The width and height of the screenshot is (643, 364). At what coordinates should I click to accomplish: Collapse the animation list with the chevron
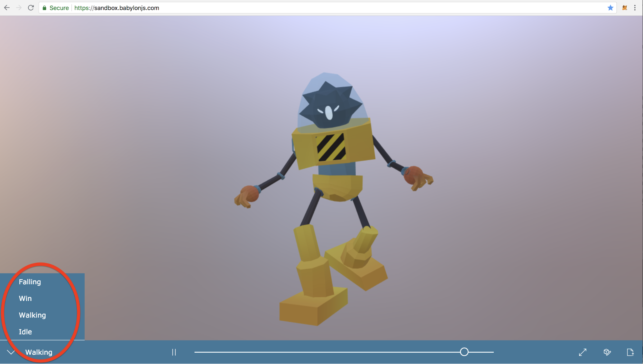[x=11, y=352]
